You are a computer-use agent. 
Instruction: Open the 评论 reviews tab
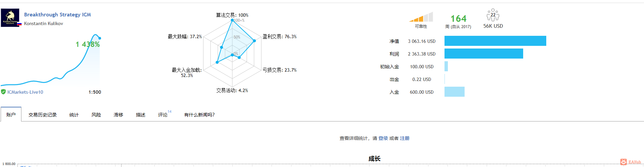(x=163, y=115)
